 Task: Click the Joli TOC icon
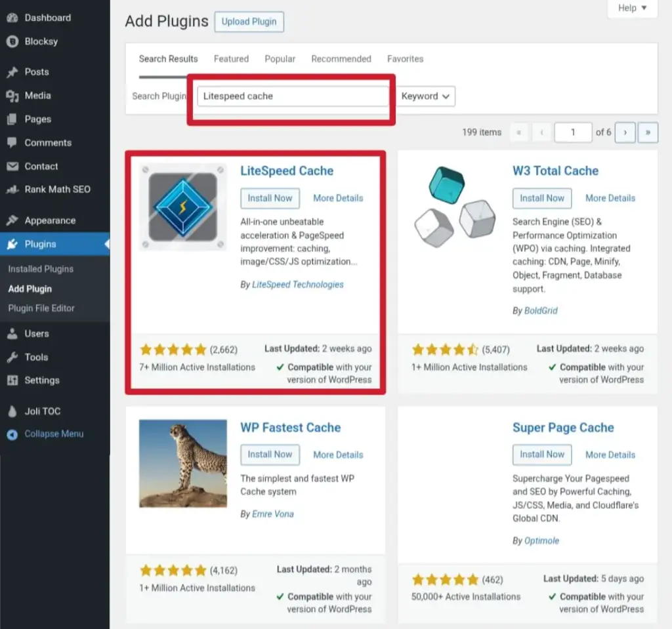[x=12, y=411]
